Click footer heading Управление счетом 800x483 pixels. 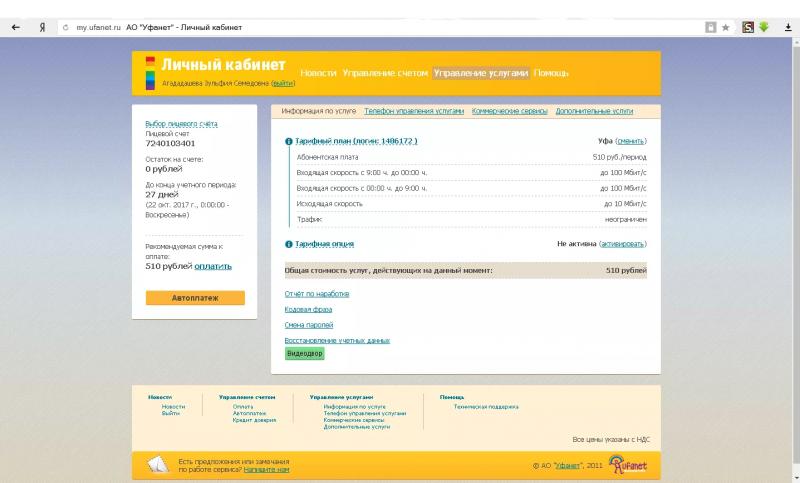[x=247, y=397]
